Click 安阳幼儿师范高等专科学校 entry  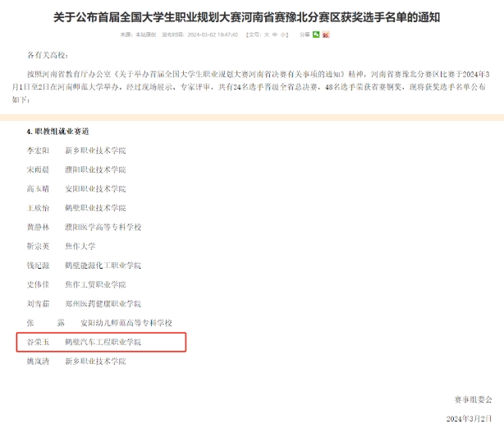[x=126, y=323]
